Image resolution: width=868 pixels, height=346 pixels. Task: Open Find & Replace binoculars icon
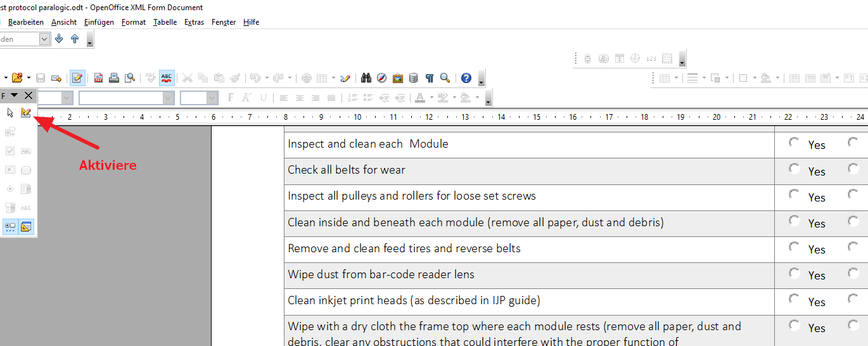366,78
